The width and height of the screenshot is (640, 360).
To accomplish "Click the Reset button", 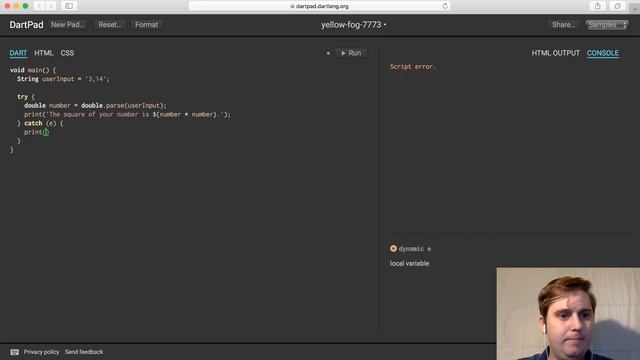I will [x=109, y=25].
